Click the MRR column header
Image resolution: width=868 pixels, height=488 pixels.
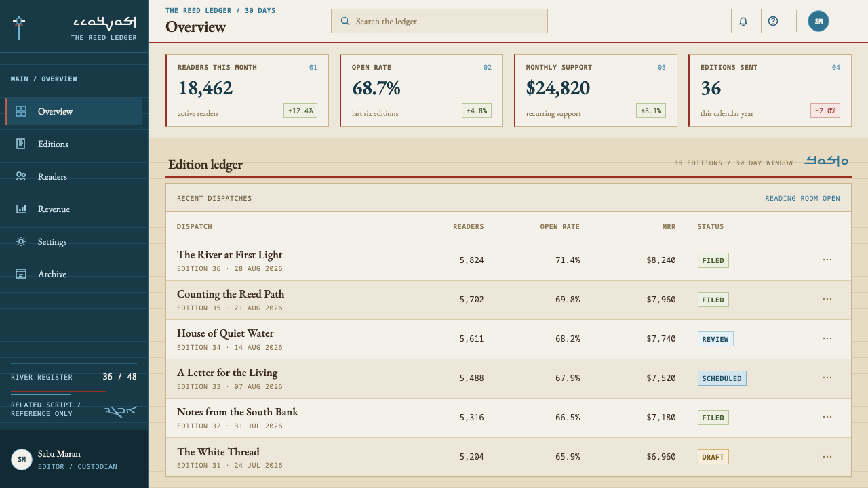tap(669, 227)
